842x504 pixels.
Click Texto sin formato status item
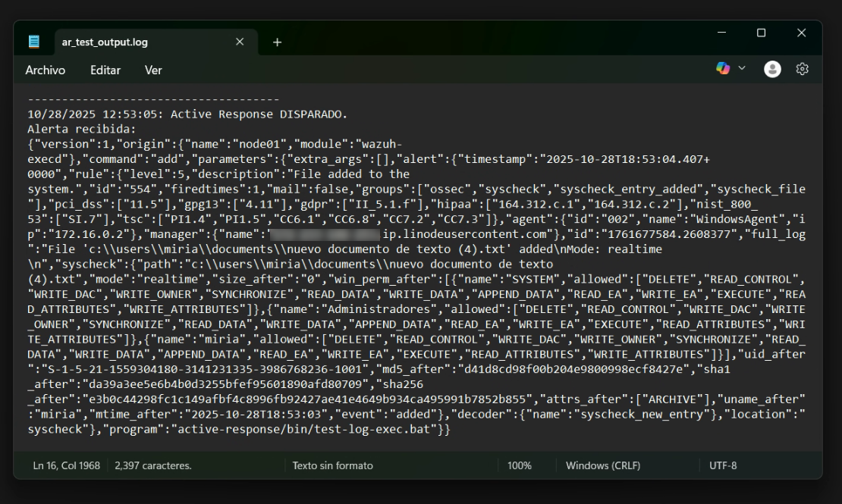(332, 465)
